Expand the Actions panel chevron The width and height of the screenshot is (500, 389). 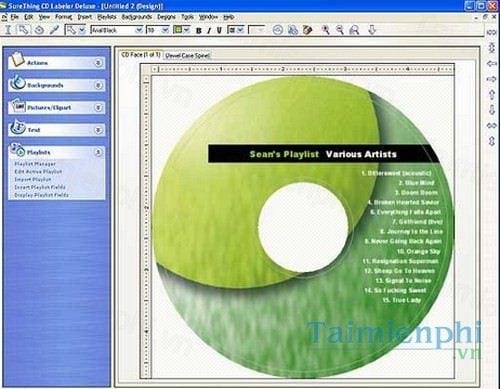[x=98, y=63]
